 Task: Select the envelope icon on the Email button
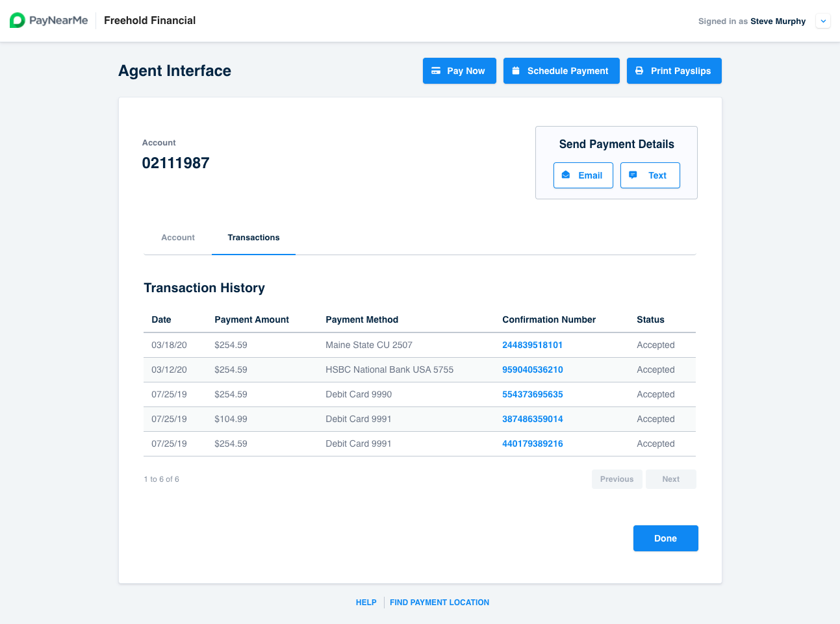(x=566, y=175)
